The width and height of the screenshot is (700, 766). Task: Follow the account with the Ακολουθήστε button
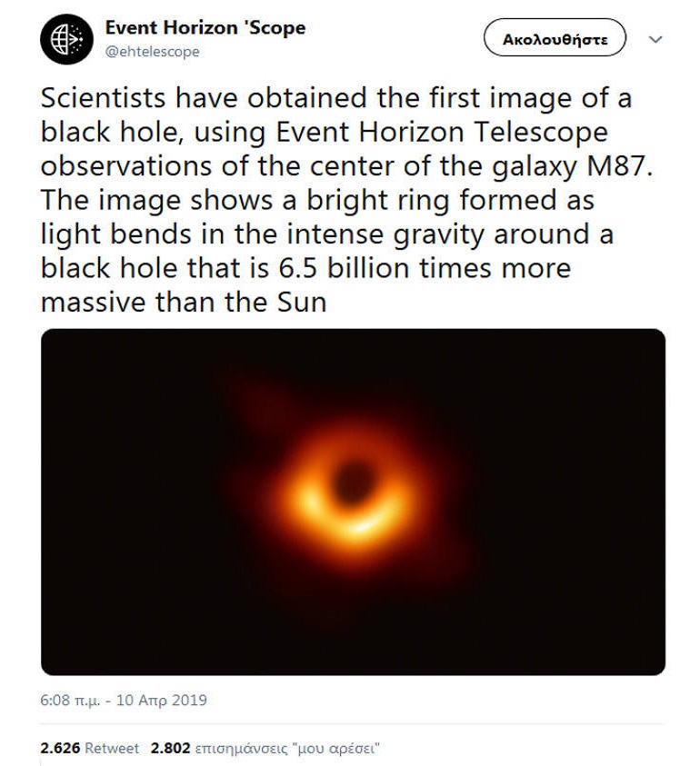coord(555,39)
